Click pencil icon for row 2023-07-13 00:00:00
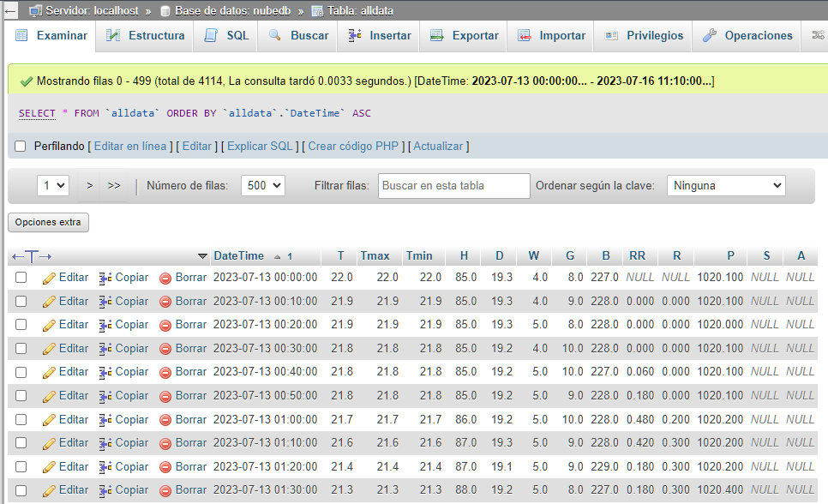The image size is (828, 504). (x=49, y=278)
